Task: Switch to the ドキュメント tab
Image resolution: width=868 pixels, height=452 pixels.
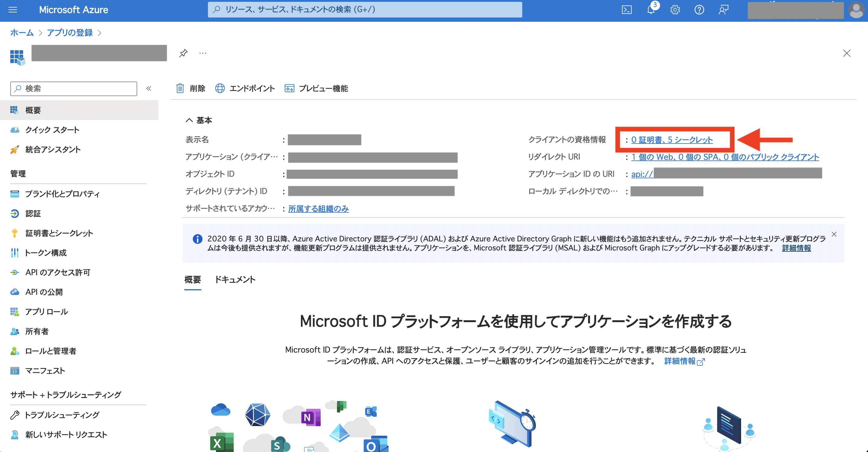Action: (235, 279)
